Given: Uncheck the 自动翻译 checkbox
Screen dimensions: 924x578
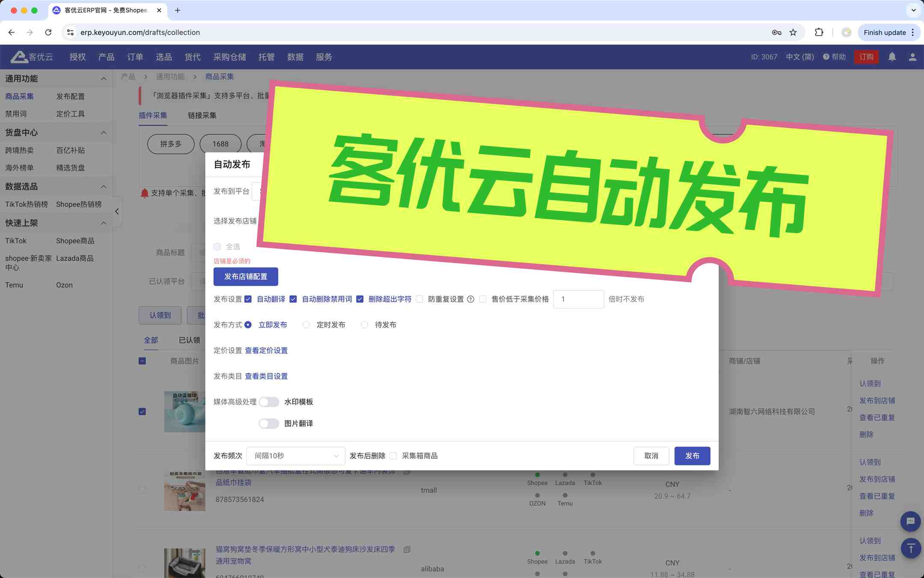Looking at the screenshot, I should (248, 299).
